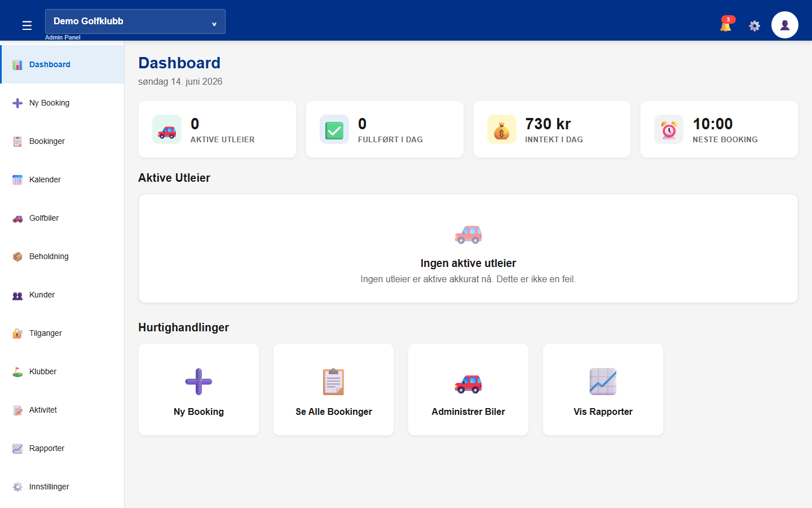Open Bookinger in sidebar
Image resolution: width=812 pixels, height=508 pixels.
pyautogui.click(x=47, y=141)
